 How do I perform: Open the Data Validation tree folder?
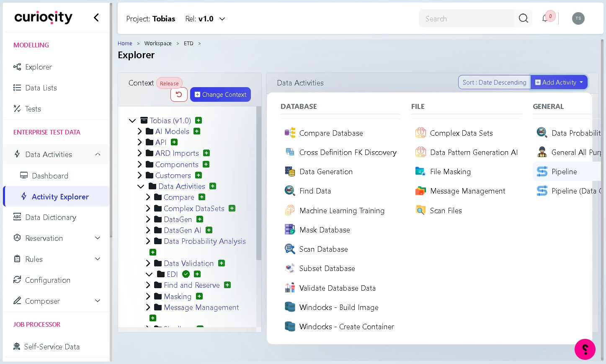tap(189, 263)
